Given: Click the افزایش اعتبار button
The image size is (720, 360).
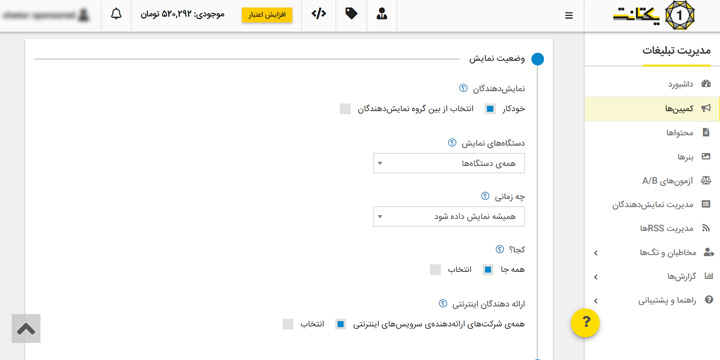Looking at the screenshot, I should pyautogui.click(x=267, y=15).
